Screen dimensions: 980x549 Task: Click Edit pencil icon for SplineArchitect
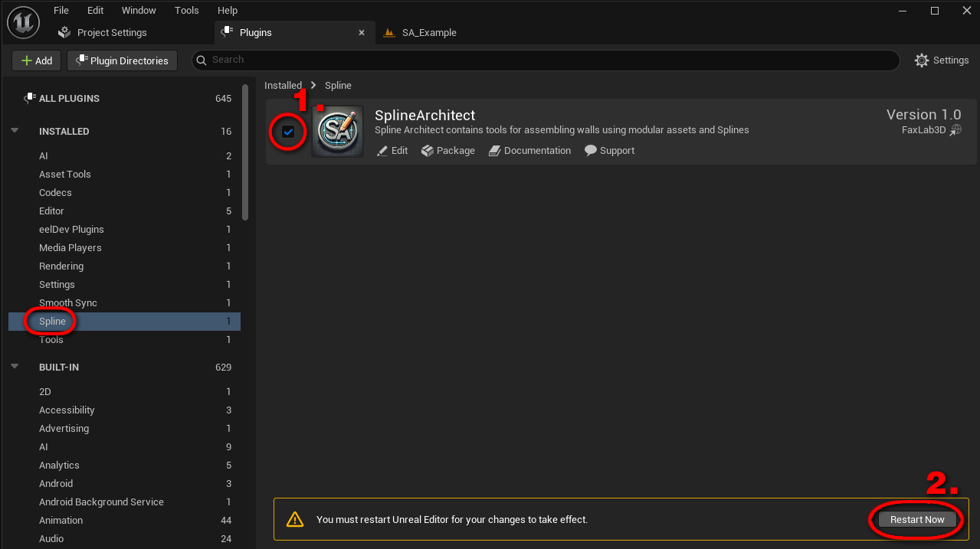click(x=383, y=151)
